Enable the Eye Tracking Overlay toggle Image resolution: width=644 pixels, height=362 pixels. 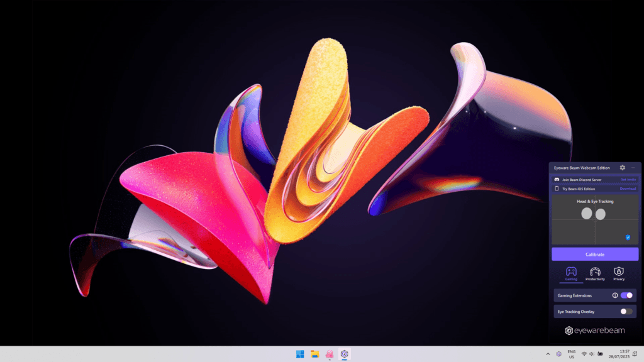626,312
